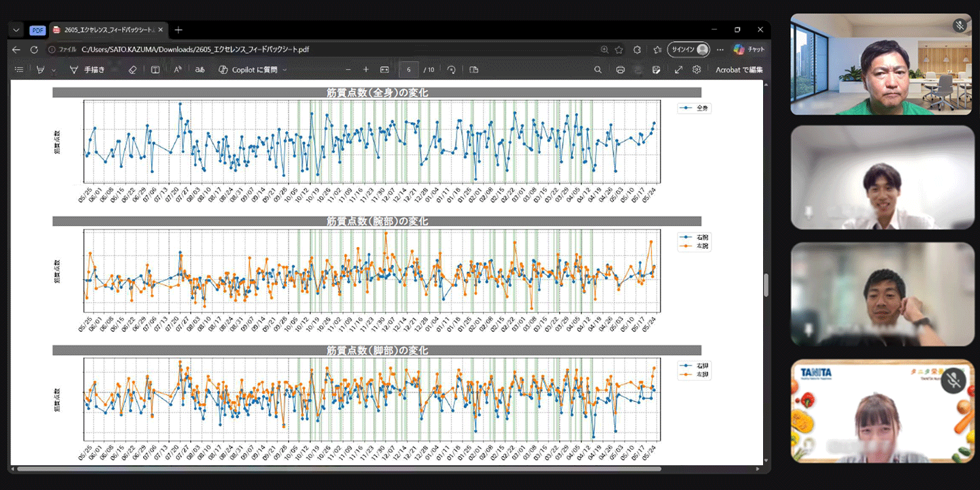The height and width of the screenshot is (490, 980).
Task: Toggle the 手描き drawing mode
Action: pyautogui.click(x=87, y=69)
